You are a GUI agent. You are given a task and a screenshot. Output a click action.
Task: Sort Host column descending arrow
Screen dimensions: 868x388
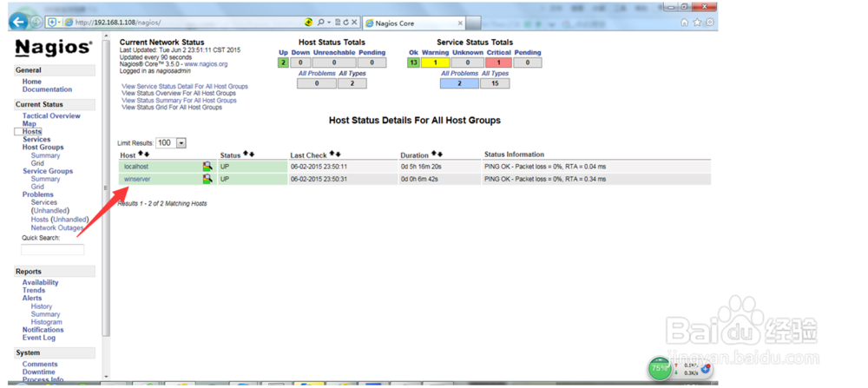pos(146,154)
